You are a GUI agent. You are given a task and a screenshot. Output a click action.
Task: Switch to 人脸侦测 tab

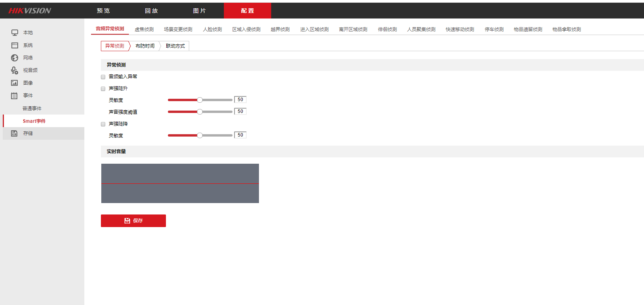coord(212,30)
